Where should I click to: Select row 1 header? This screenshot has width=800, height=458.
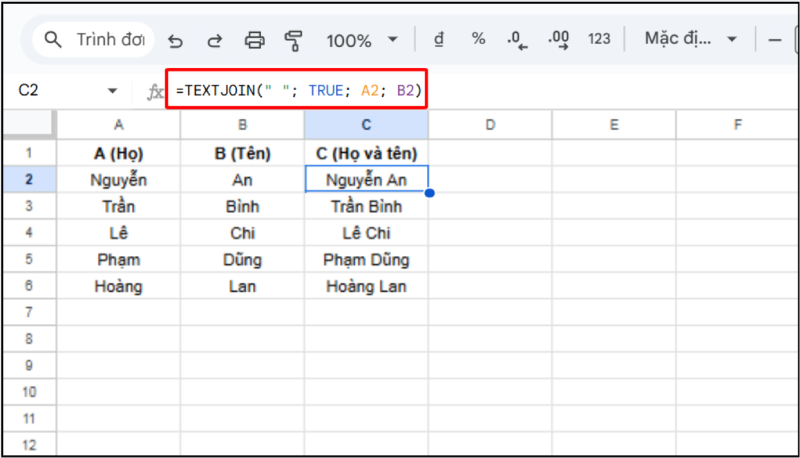pos(29,152)
